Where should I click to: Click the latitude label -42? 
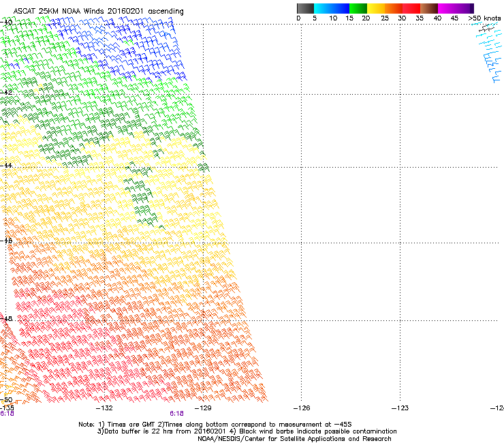[x=6, y=92]
